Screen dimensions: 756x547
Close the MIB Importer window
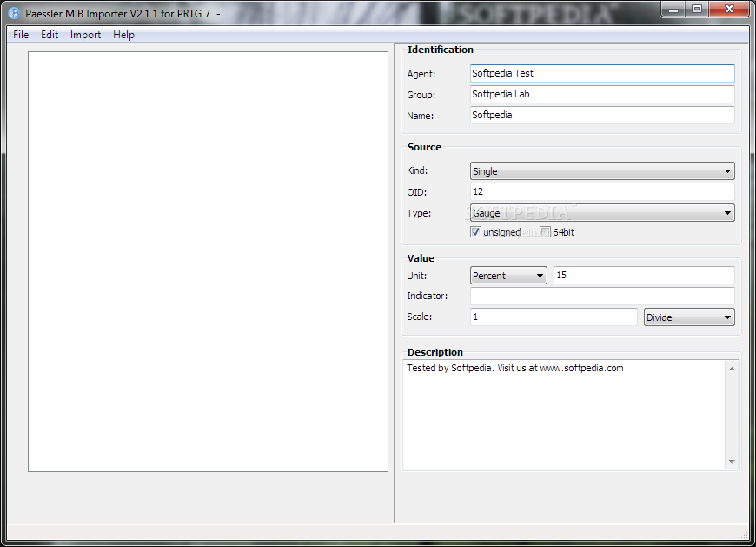(729, 10)
